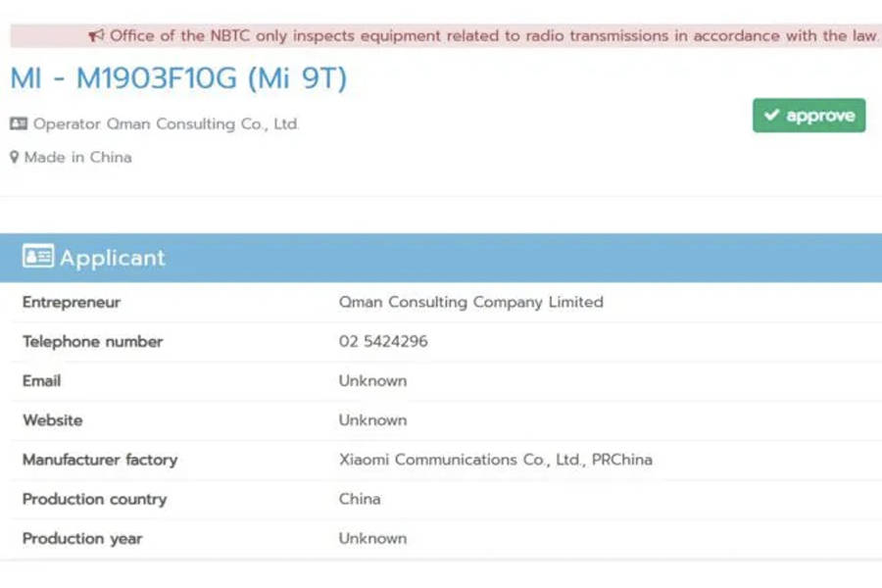882x588 pixels.
Task: Select the Entrepreneur row value Qman Consulting Company Limited
Action: click(468, 302)
